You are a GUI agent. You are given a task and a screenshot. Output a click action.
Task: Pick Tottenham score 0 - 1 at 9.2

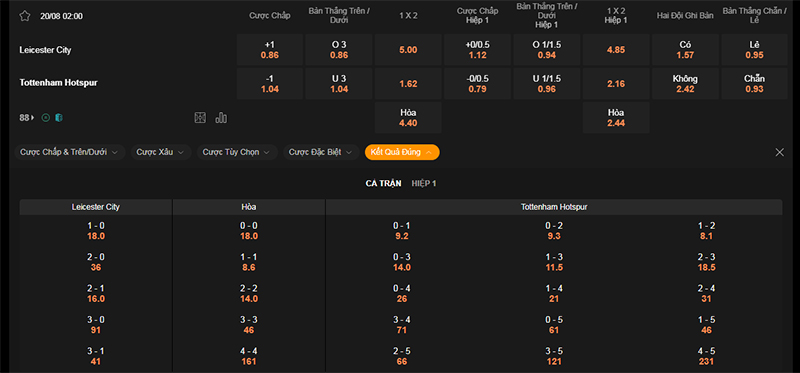point(402,231)
